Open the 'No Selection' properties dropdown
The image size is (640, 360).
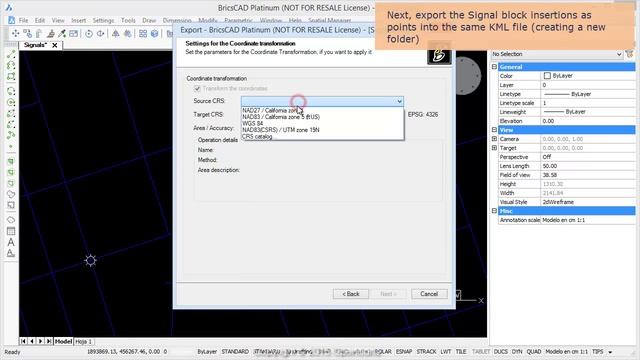click(619, 54)
